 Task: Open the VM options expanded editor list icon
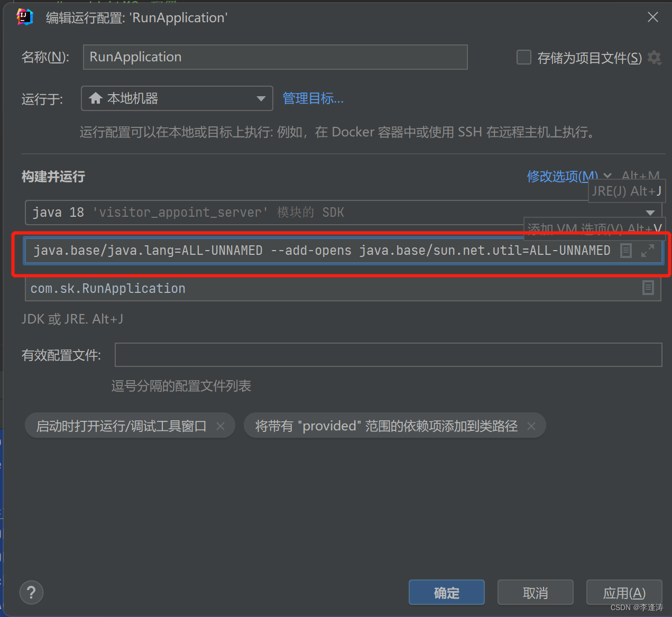click(626, 250)
